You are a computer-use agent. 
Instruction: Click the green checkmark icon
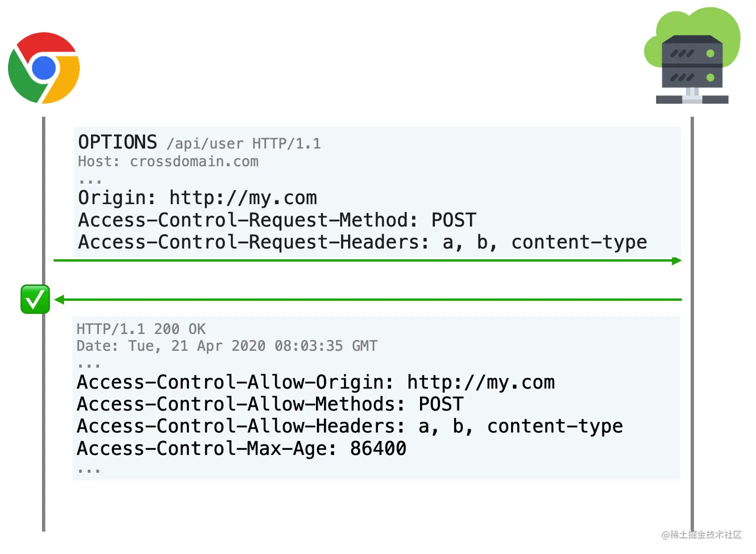[x=35, y=299]
